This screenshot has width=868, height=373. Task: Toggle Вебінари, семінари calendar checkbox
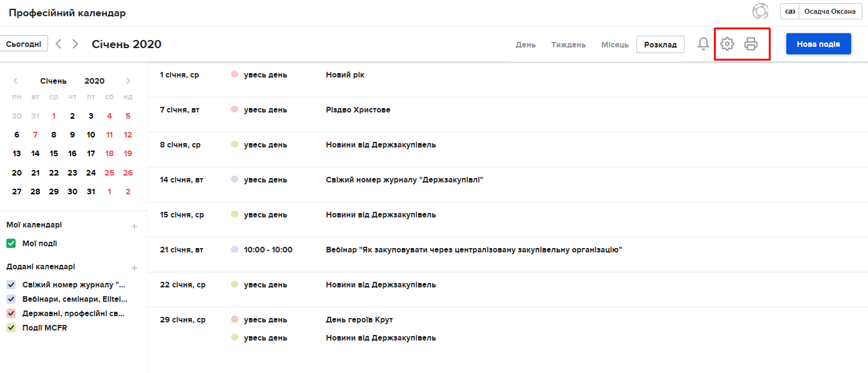point(11,299)
